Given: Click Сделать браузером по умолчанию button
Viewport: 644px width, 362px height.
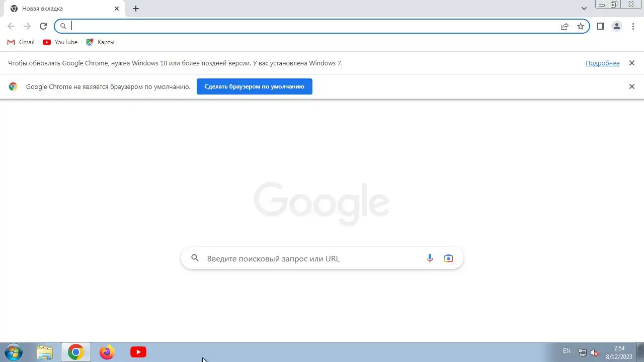Looking at the screenshot, I should pyautogui.click(x=255, y=86).
